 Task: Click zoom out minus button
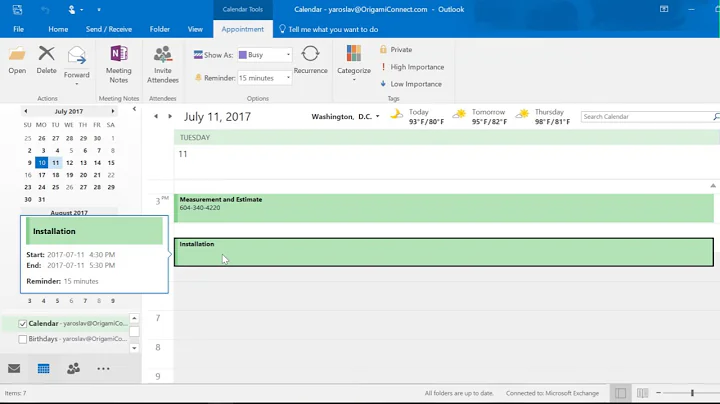(658, 393)
